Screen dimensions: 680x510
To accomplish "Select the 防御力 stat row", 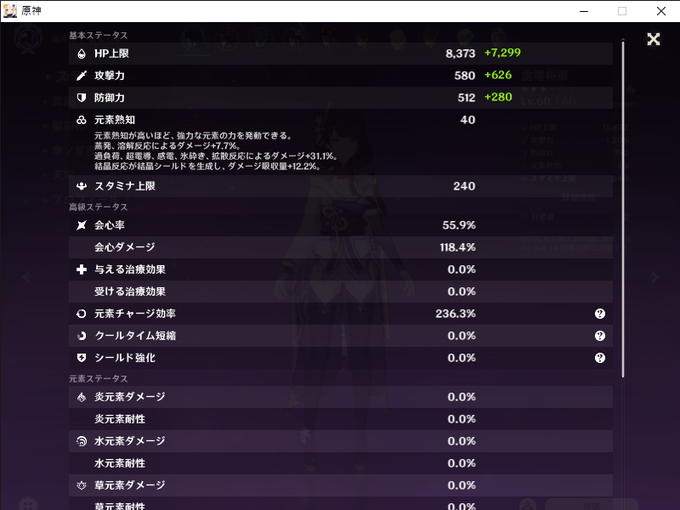I will [x=340, y=98].
